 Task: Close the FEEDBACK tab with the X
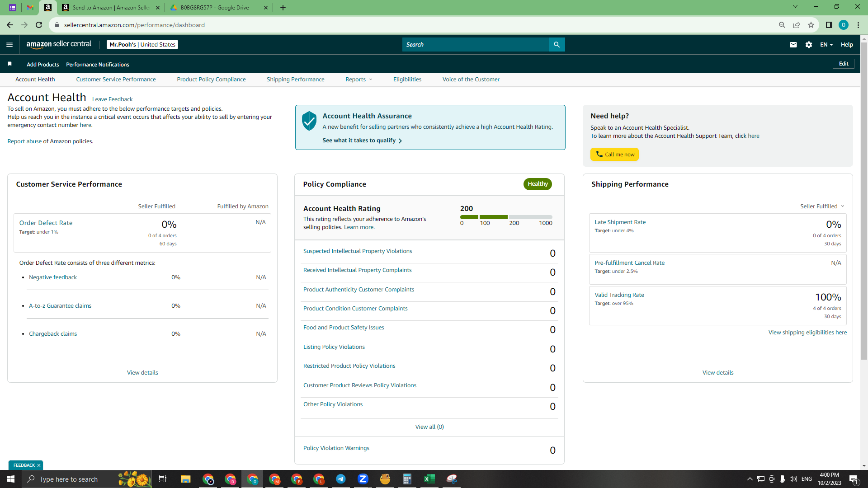pyautogui.click(x=39, y=465)
